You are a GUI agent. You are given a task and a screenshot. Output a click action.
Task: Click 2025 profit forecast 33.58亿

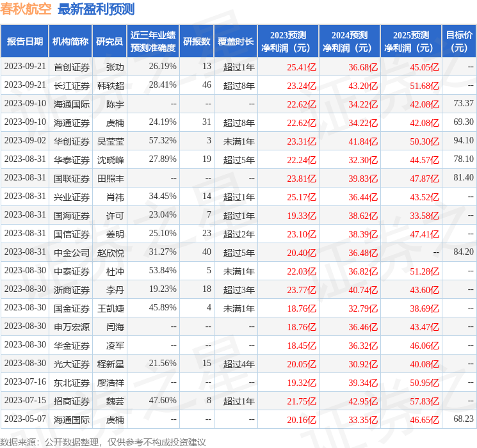[424, 216]
